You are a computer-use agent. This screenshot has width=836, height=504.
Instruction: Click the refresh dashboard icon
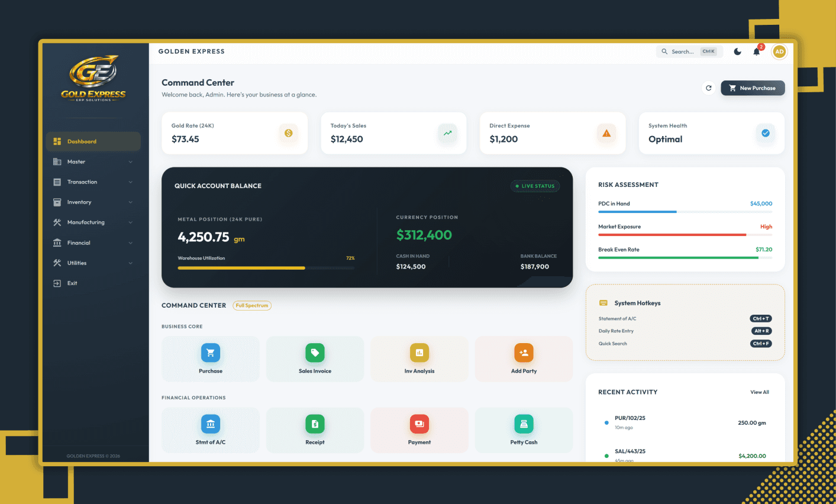708,88
